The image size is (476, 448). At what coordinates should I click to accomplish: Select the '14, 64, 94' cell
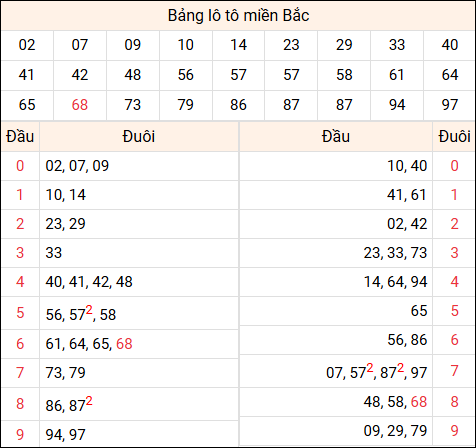coord(336,282)
